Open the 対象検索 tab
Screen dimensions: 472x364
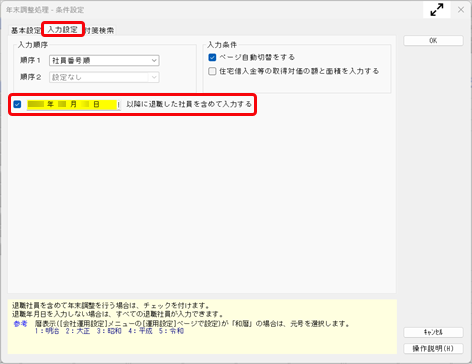(x=99, y=30)
